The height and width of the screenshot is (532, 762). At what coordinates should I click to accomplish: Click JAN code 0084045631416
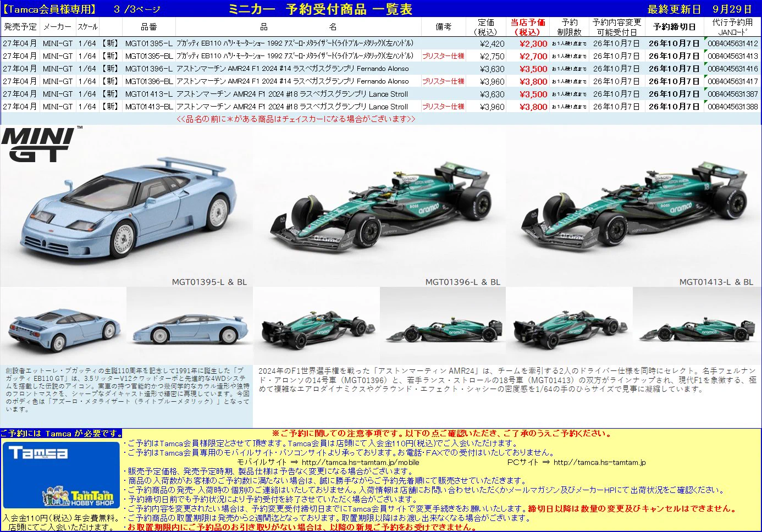pos(733,69)
